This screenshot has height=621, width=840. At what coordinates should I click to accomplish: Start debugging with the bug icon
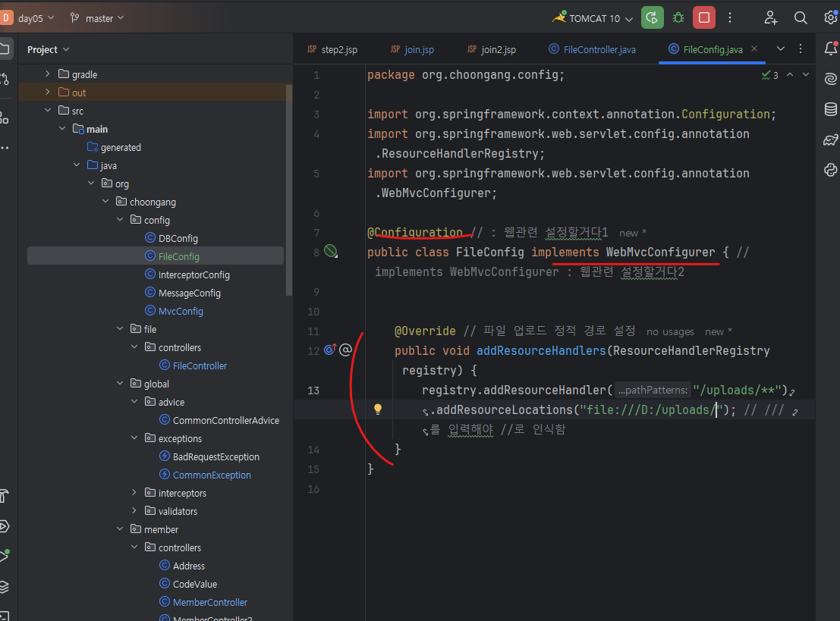[x=678, y=17]
